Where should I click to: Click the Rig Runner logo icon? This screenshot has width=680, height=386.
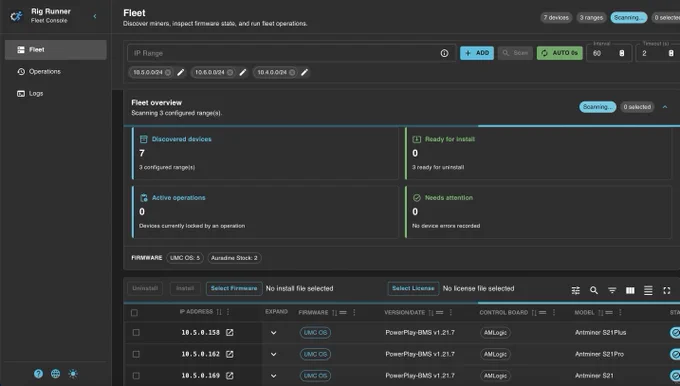[16, 16]
